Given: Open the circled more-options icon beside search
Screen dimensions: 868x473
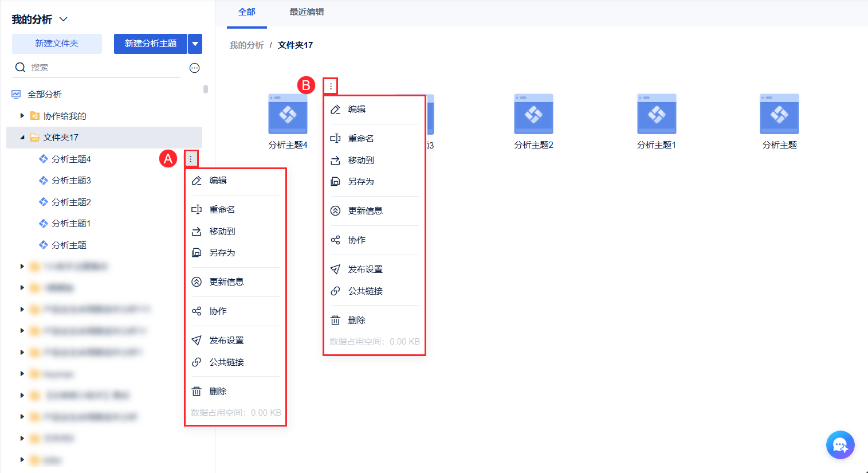Looking at the screenshot, I should [x=195, y=68].
